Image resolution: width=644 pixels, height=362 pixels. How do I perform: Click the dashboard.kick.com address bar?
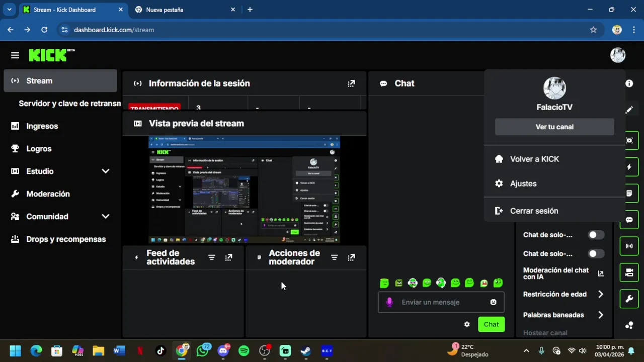pyautogui.click(x=322, y=30)
